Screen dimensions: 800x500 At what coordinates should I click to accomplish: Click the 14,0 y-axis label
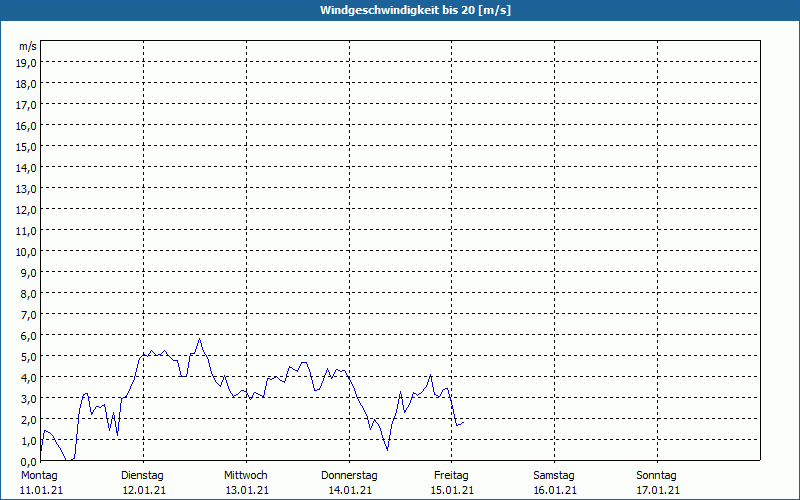[x=27, y=168]
